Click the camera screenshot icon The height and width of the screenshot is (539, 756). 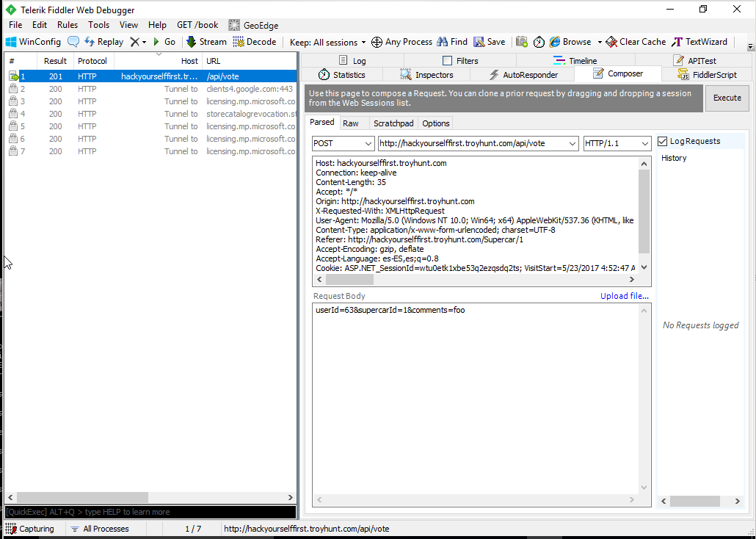click(x=522, y=42)
